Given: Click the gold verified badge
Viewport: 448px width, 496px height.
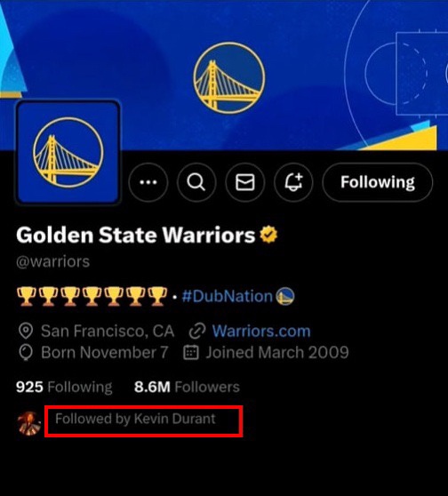Looking at the screenshot, I should tap(268, 235).
